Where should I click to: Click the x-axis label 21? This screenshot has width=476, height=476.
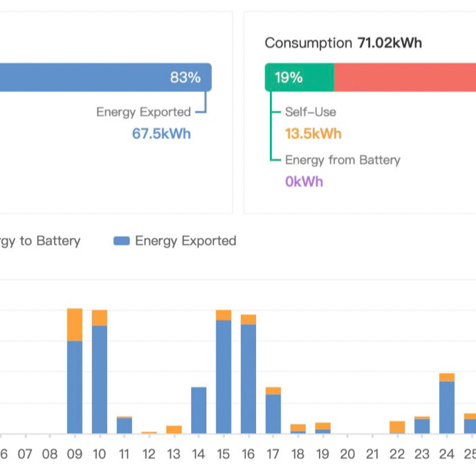(372, 455)
